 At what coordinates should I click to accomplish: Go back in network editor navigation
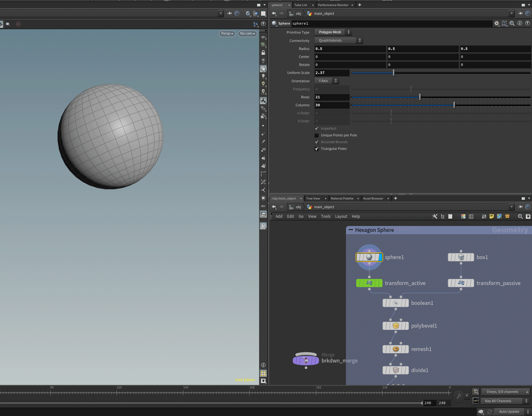tap(274, 207)
